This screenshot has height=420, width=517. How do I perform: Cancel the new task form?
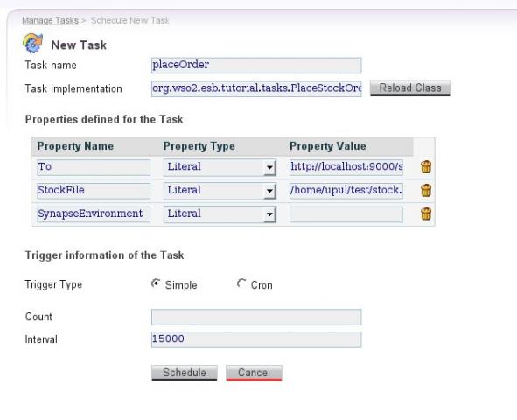point(254,373)
